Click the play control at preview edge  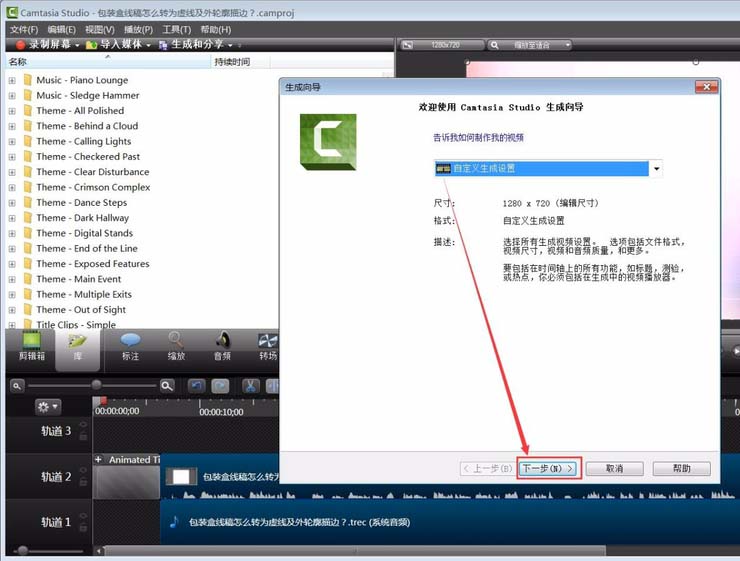(735, 351)
